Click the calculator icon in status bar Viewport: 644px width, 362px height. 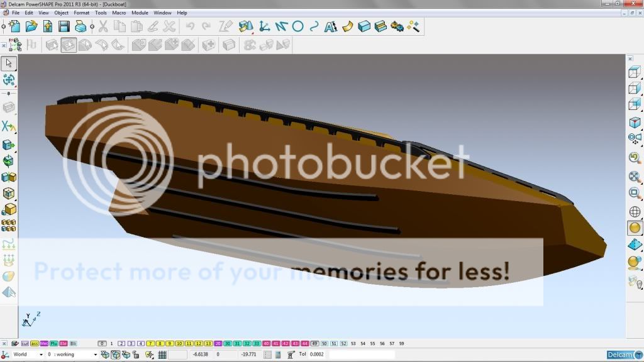278,354
